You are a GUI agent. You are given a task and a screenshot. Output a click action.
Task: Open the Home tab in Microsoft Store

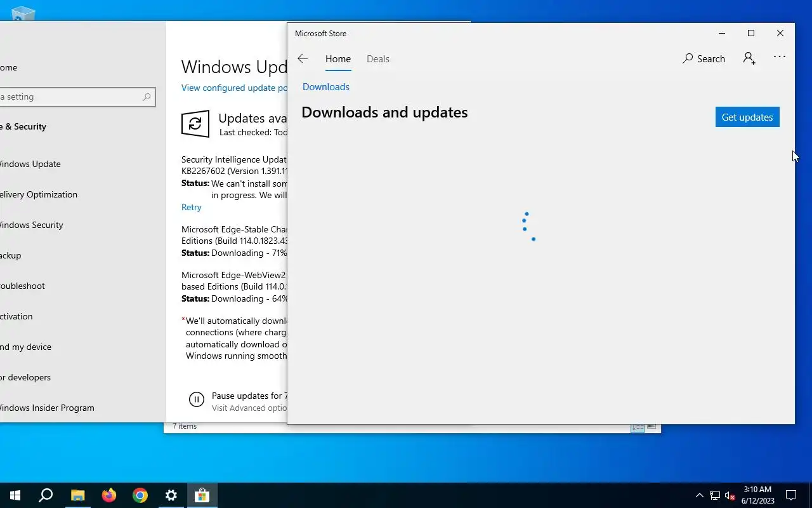click(338, 58)
